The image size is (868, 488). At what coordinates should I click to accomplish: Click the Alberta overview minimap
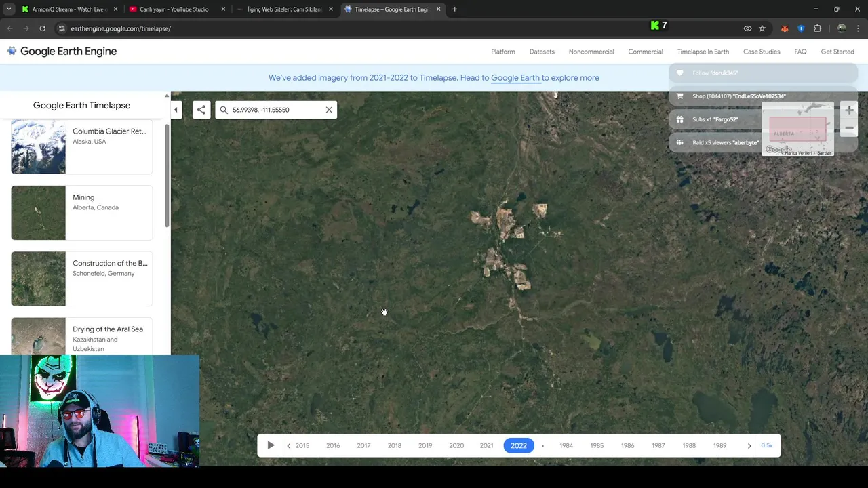click(797, 130)
